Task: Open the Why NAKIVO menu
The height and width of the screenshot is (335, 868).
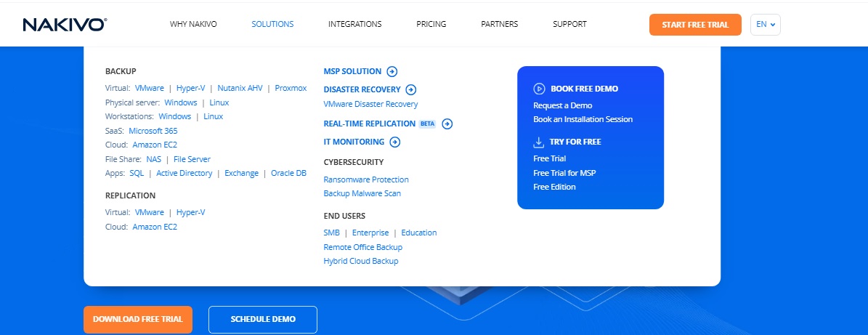Action: pos(193,25)
